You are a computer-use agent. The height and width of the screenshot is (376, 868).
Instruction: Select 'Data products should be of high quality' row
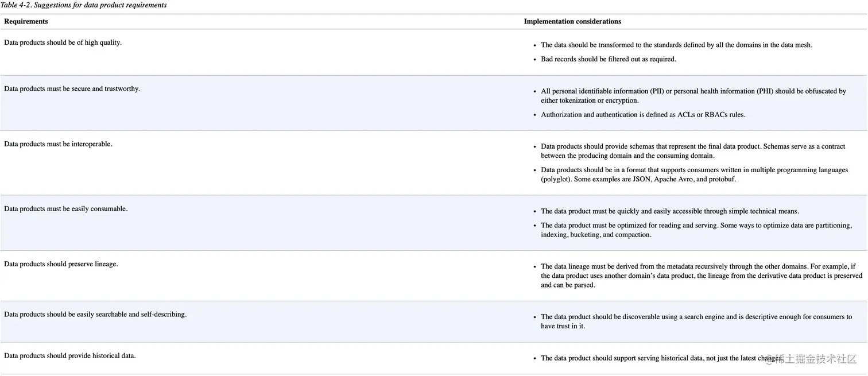[63, 42]
